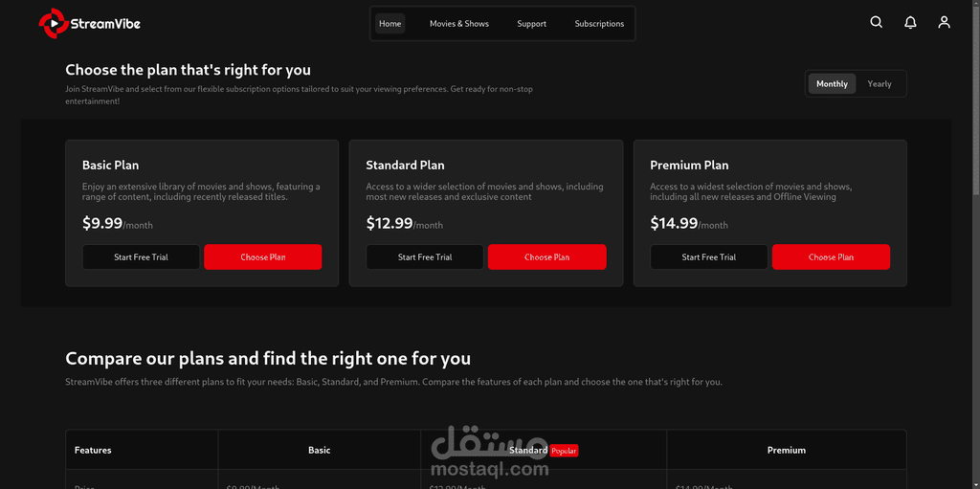Open the user profile icon
The image size is (980, 489).
(x=944, y=23)
